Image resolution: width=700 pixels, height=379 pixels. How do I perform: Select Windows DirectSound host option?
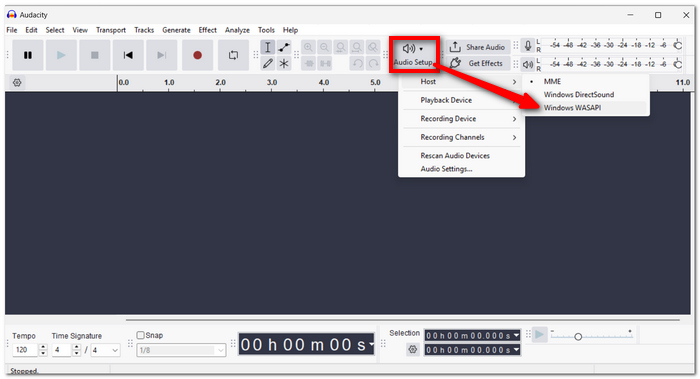585,95
